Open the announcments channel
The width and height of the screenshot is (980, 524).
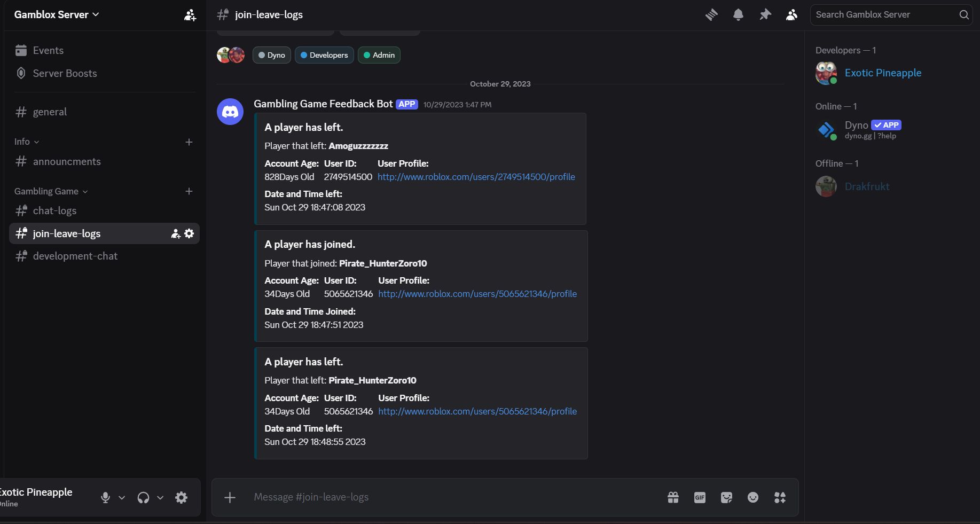click(x=104, y=161)
